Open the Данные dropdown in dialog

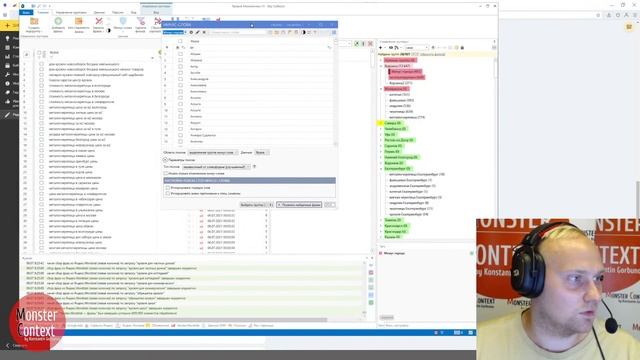pyautogui.click(x=261, y=152)
